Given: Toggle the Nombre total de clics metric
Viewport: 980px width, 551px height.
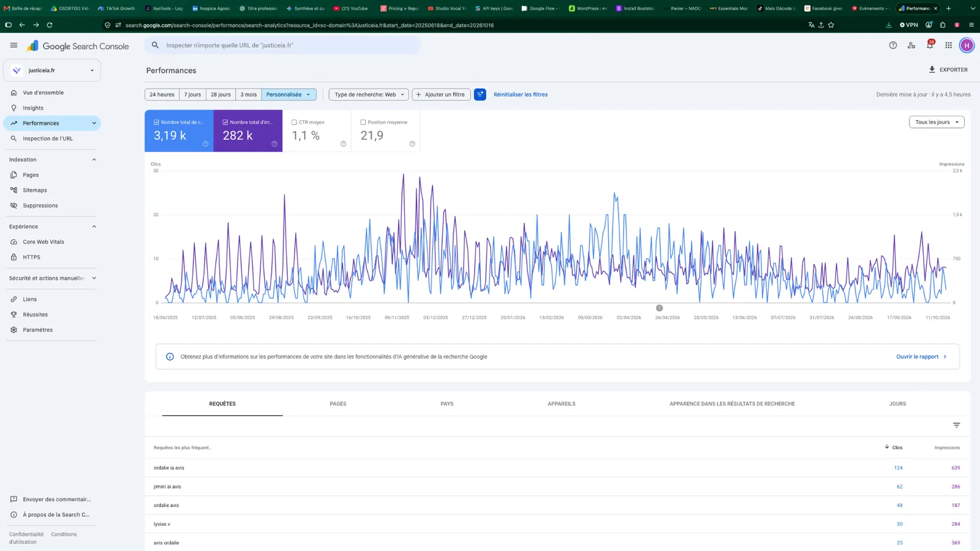Looking at the screenshot, I should tap(179, 131).
